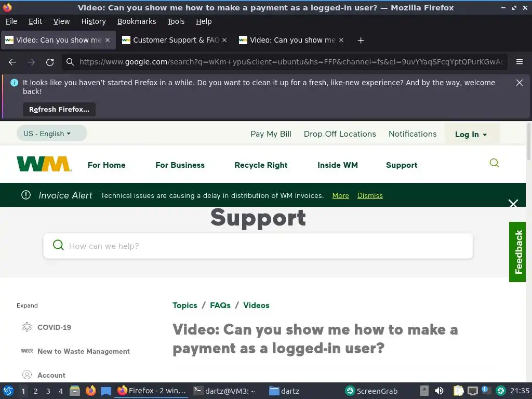
Task: Reload the current page
Action: (x=50, y=62)
